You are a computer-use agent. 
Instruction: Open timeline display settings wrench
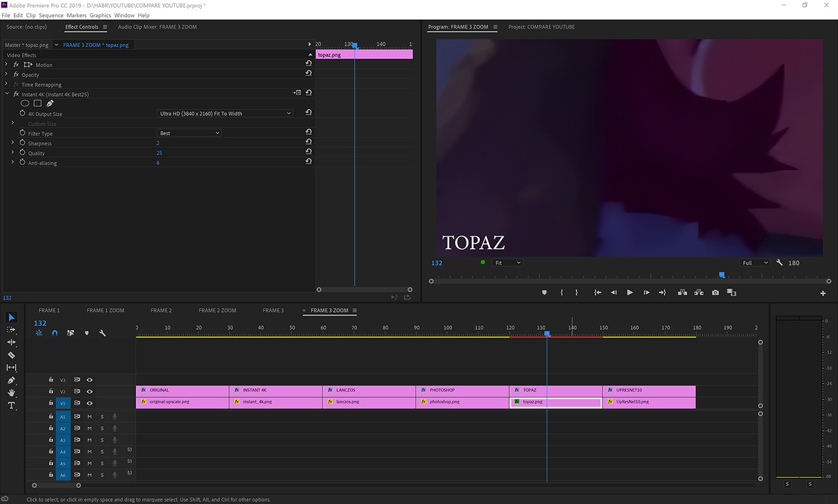pyautogui.click(x=103, y=333)
